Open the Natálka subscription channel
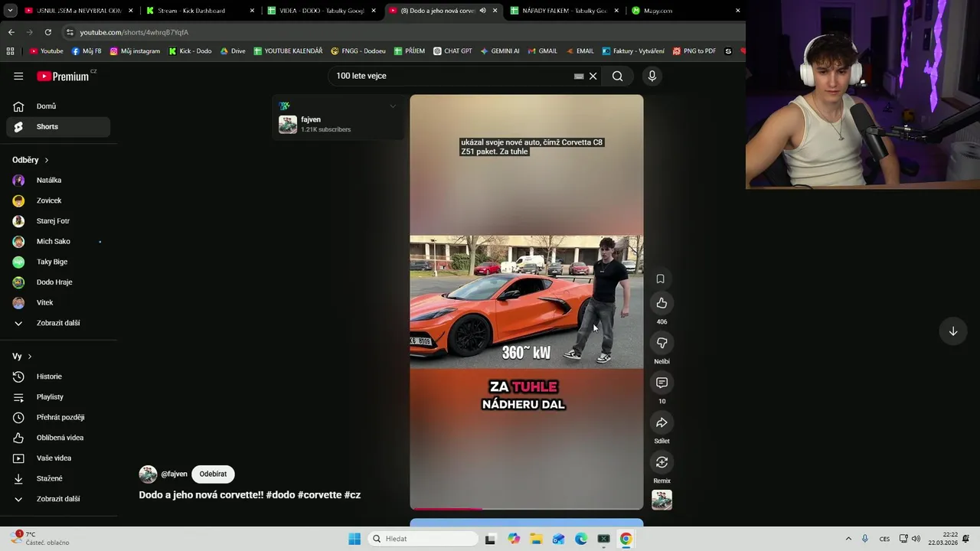980x551 pixels. tap(58, 180)
